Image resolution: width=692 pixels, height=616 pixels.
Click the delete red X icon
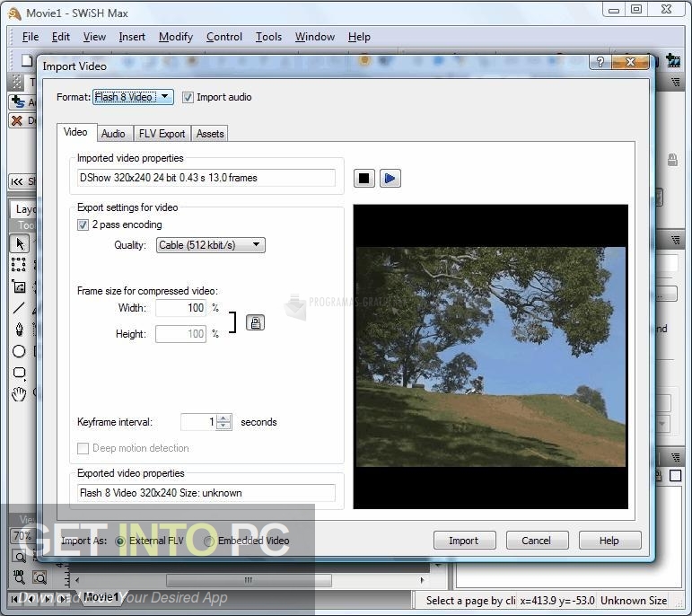(x=17, y=120)
